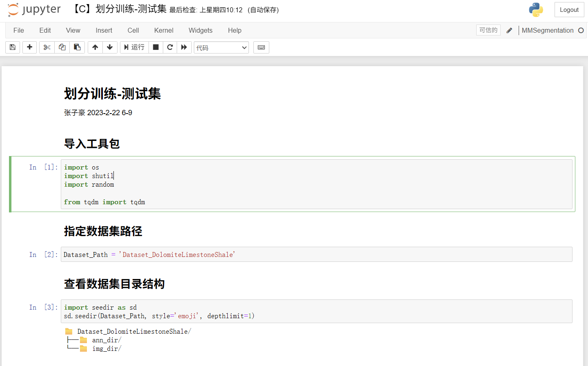Open the Cell menu
This screenshot has width=588, height=366.
point(133,30)
